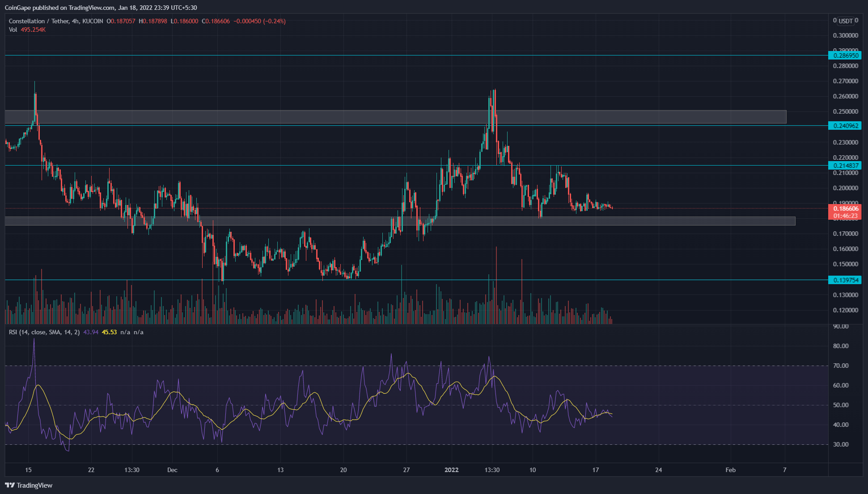Click the 0.214837 horizontal line price label
Screen dimensions: 868x494
pyautogui.click(x=844, y=166)
